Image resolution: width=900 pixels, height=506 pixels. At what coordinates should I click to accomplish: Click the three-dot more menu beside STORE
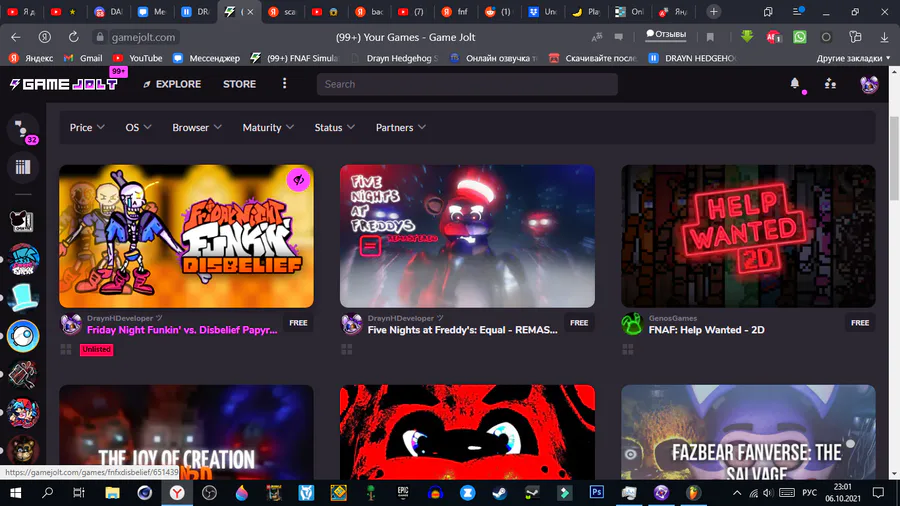click(284, 84)
